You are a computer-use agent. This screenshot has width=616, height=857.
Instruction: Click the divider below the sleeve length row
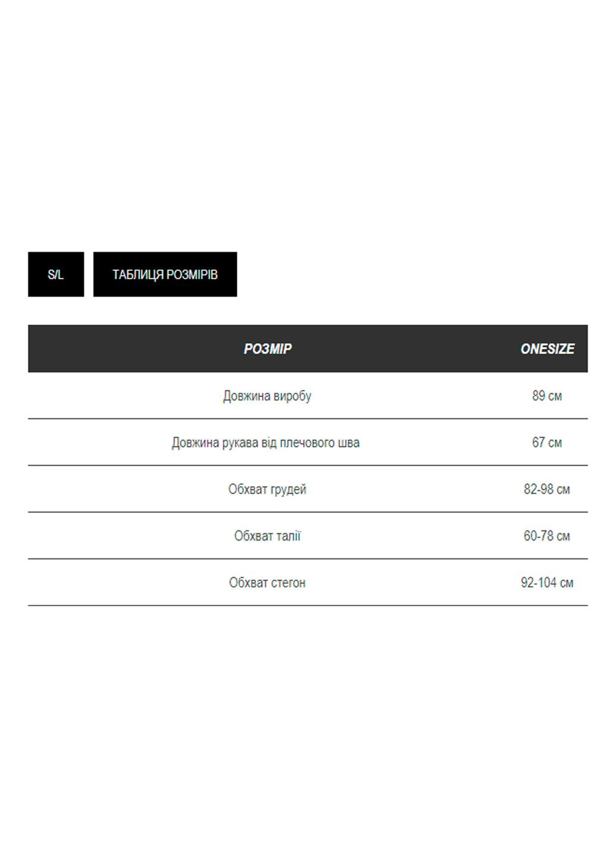click(x=308, y=465)
